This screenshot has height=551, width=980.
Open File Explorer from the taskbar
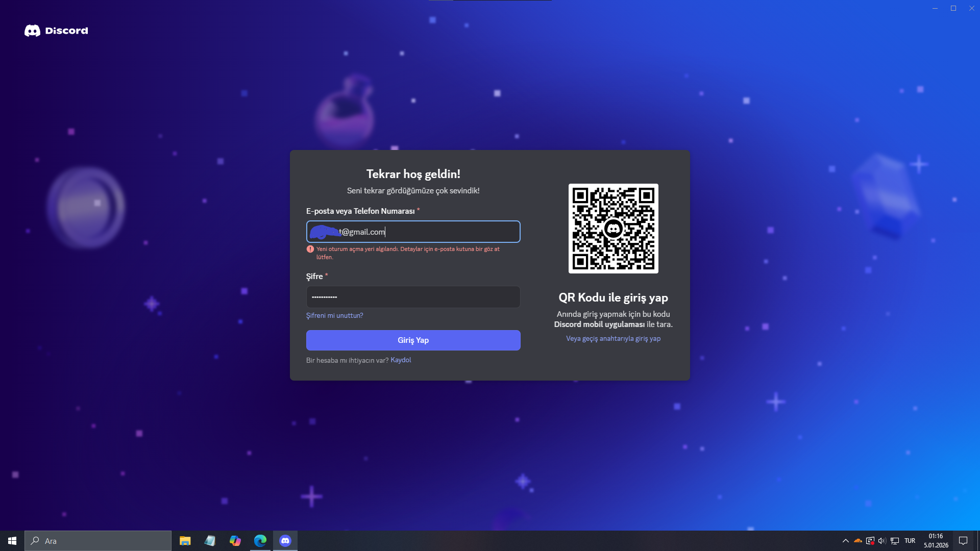click(x=185, y=541)
